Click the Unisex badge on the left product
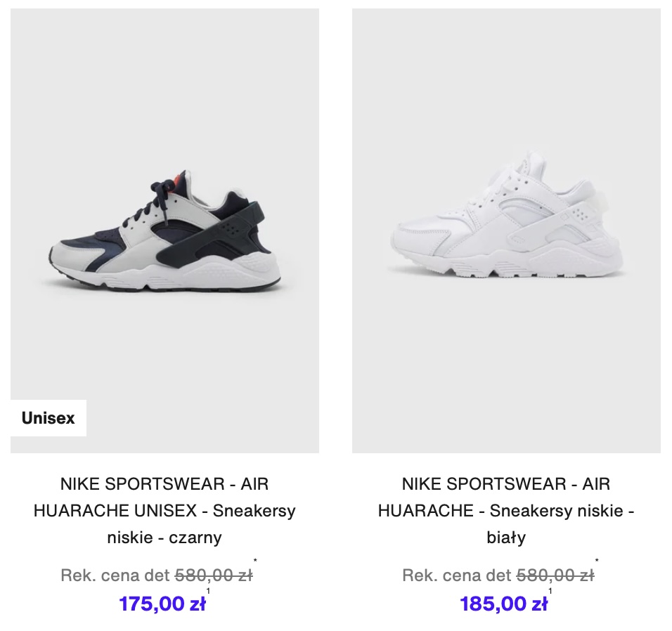 click(x=49, y=418)
